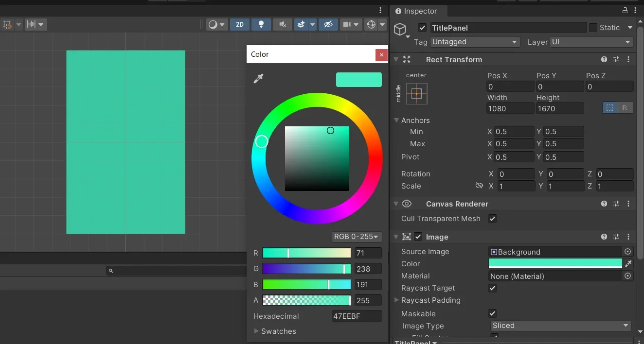Viewport: 644px width, 344px height.
Task: Open Inspector panel more options menu
Action: point(636,10)
